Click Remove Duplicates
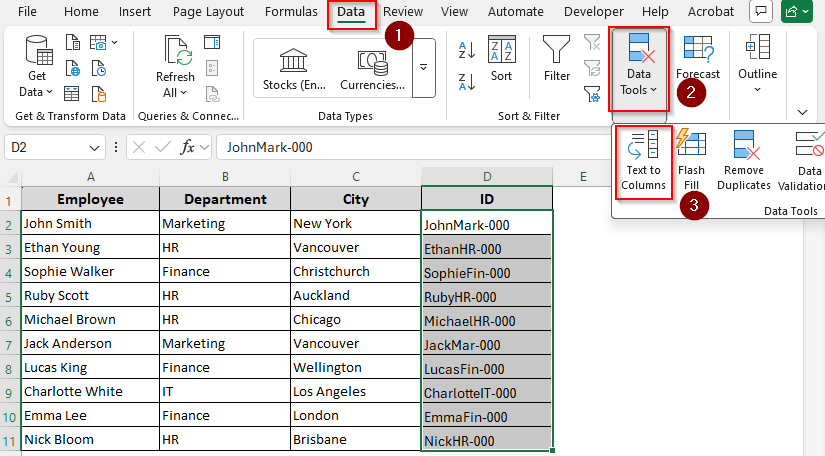 [x=743, y=160]
